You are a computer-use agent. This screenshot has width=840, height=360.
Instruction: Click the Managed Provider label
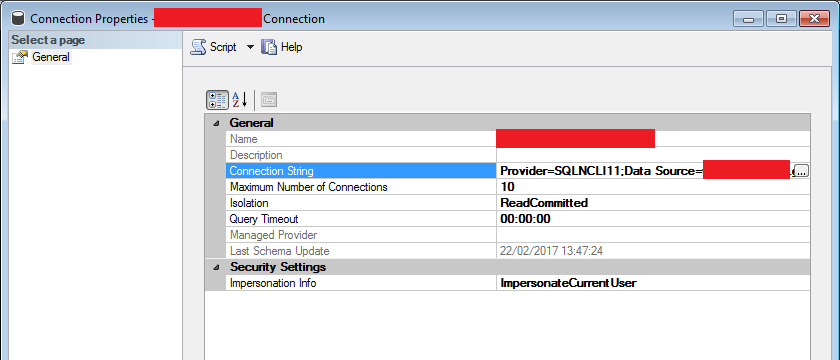[274, 235]
